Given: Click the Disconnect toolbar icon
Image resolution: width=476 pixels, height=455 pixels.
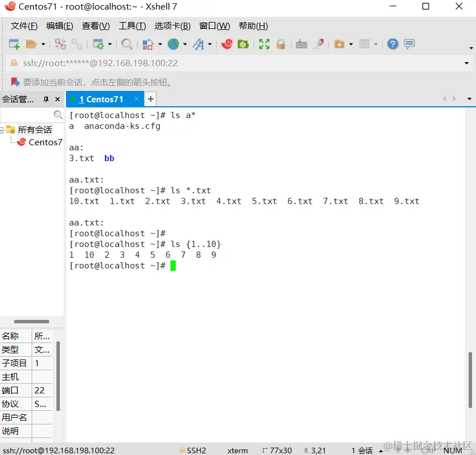Looking at the screenshot, I should point(60,45).
